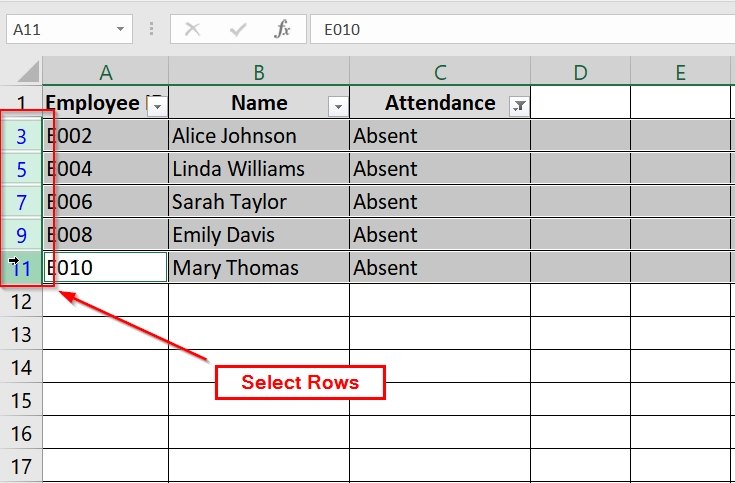Select column B header
This screenshot has height=483, width=735.
coord(259,72)
